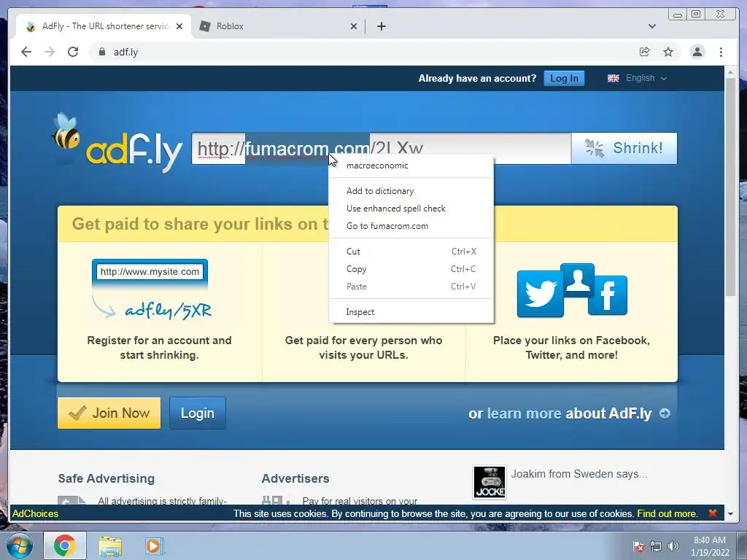Image resolution: width=747 pixels, height=560 pixels.
Task: Click the browser forward arrow
Action: click(x=50, y=52)
